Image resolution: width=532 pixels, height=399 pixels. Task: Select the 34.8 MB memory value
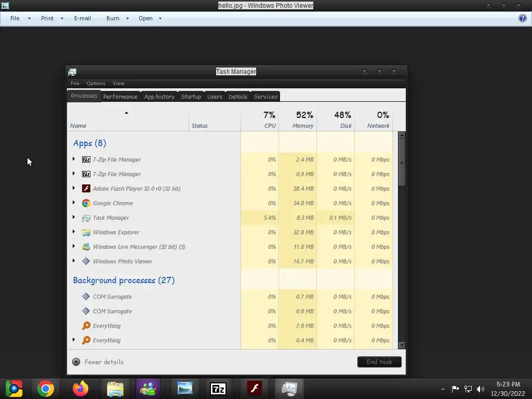point(303,203)
